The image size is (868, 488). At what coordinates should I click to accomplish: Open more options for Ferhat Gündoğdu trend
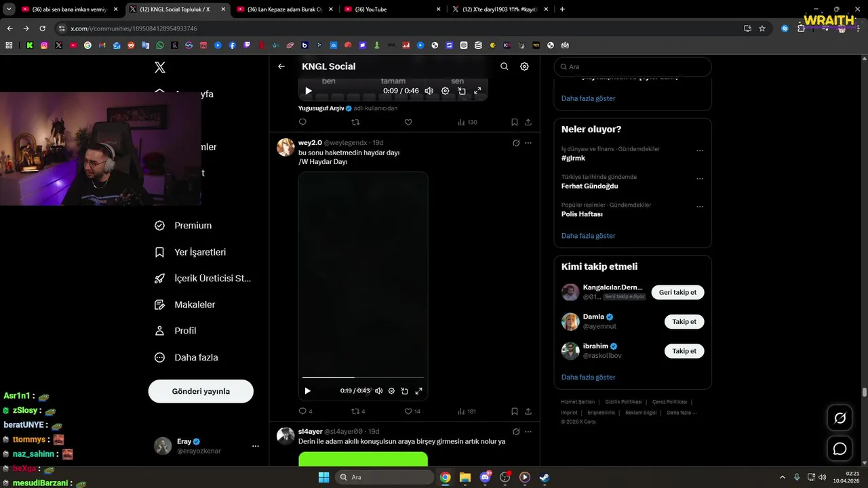point(700,179)
